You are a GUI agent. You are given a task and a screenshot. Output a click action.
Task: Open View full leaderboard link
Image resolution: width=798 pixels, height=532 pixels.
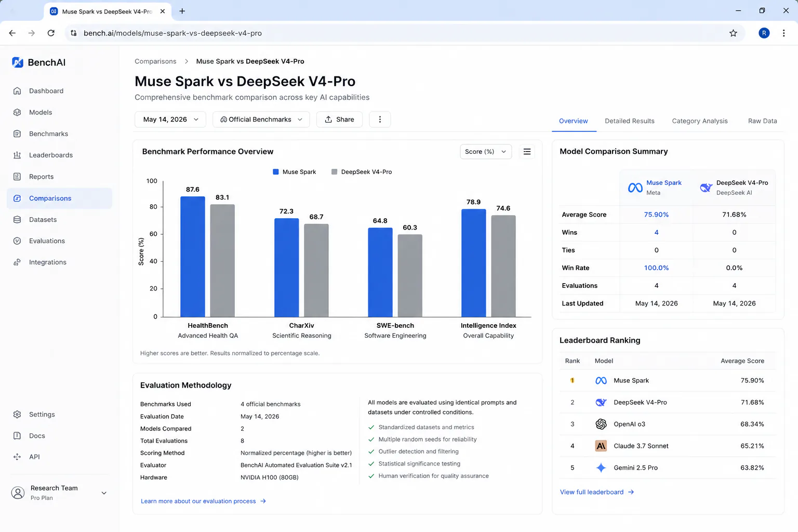(597, 492)
